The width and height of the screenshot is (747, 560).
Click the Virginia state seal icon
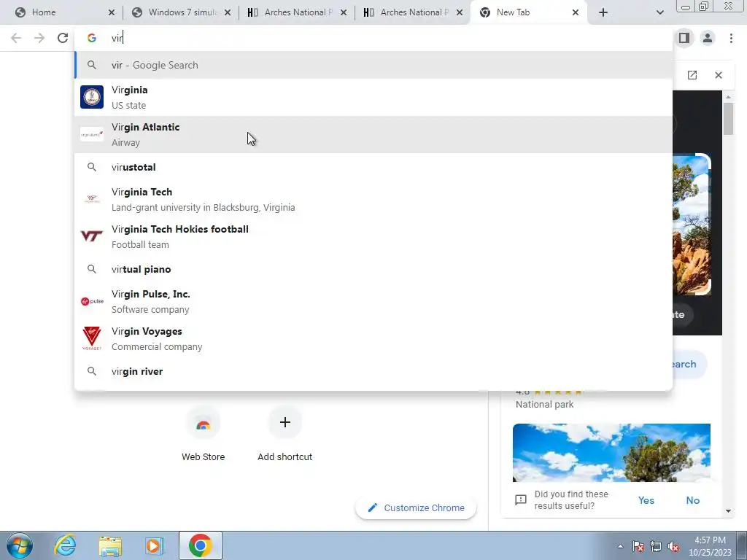point(92,97)
